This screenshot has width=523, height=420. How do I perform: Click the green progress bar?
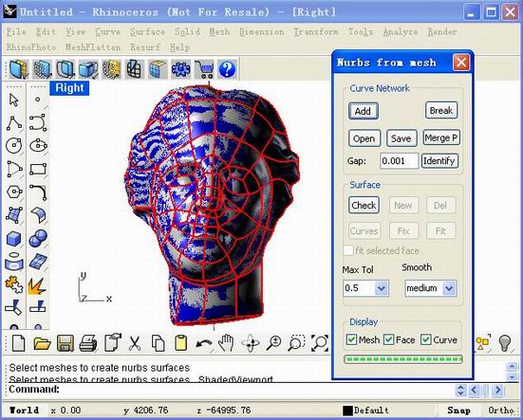403,359
